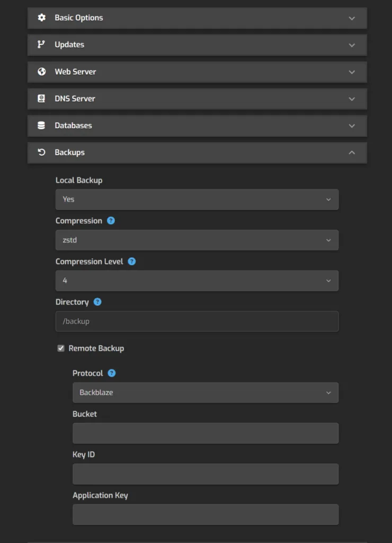Screen dimensions: 392x543
Task: Expand the Databases section chevron
Action: (x=352, y=126)
